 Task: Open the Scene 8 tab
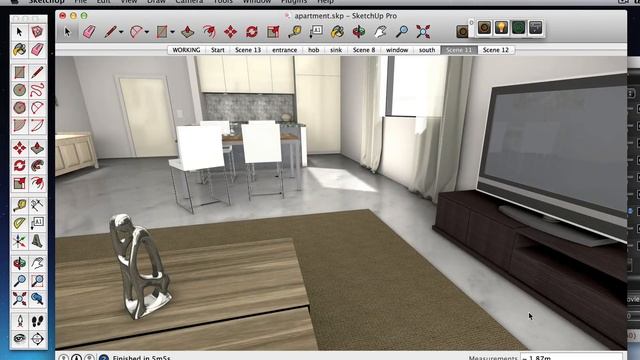[x=364, y=50]
